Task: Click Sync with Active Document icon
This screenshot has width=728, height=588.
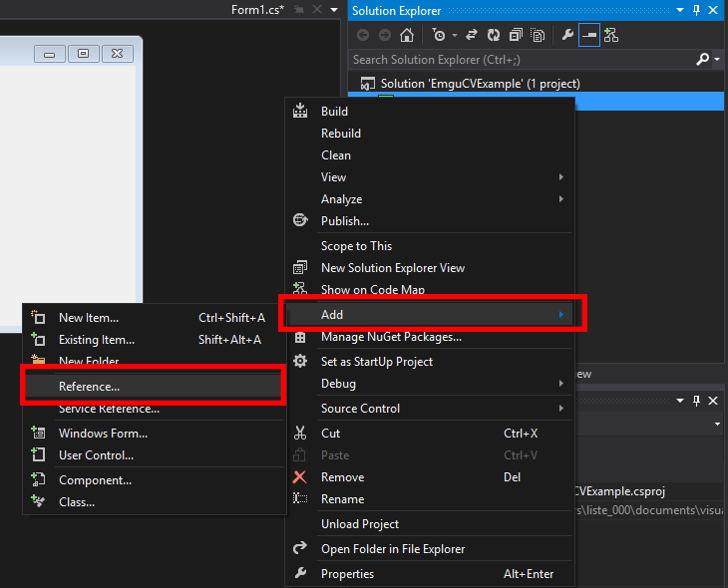Action: tap(472, 35)
